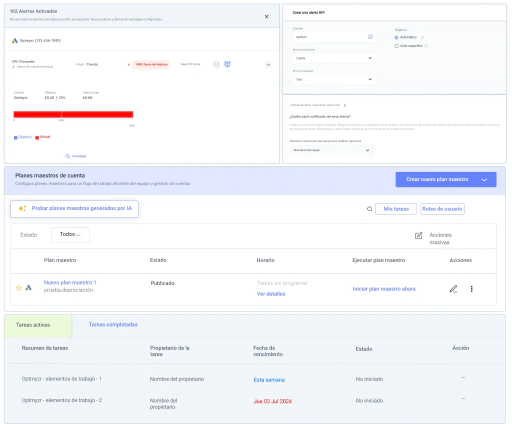The width and height of the screenshot is (512, 424).
Task: Open the Cuenta level dropdown in KPI alert form
Action: (x=334, y=58)
